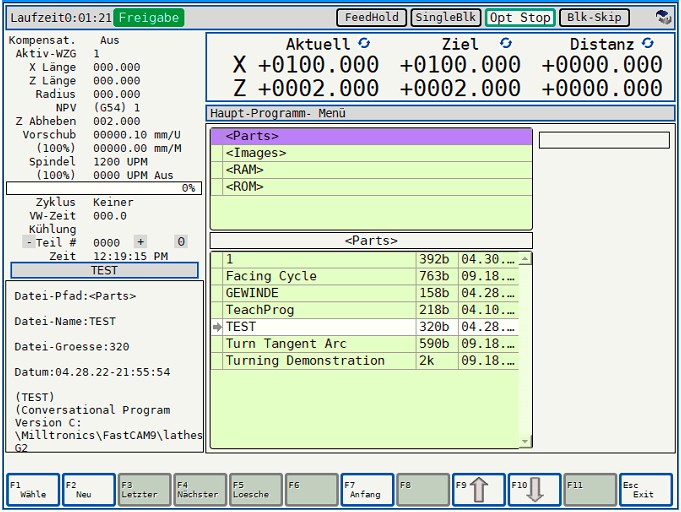Increase the Teil # count with plus

[140, 241]
